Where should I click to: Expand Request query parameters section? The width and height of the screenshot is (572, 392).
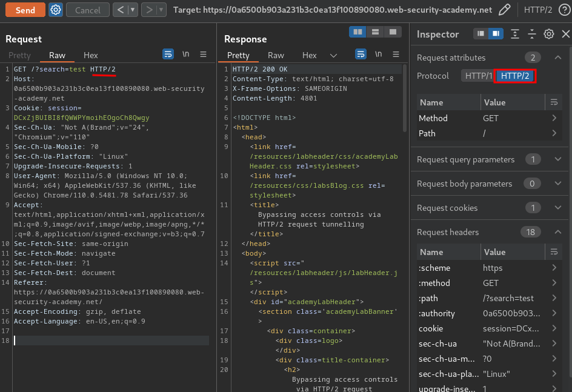pos(558,159)
